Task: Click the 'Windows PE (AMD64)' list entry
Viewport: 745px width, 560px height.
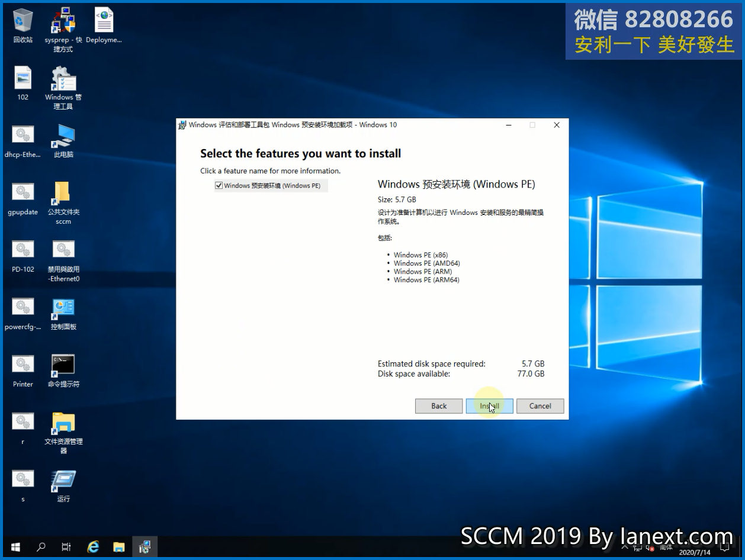Action: tap(426, 263)
